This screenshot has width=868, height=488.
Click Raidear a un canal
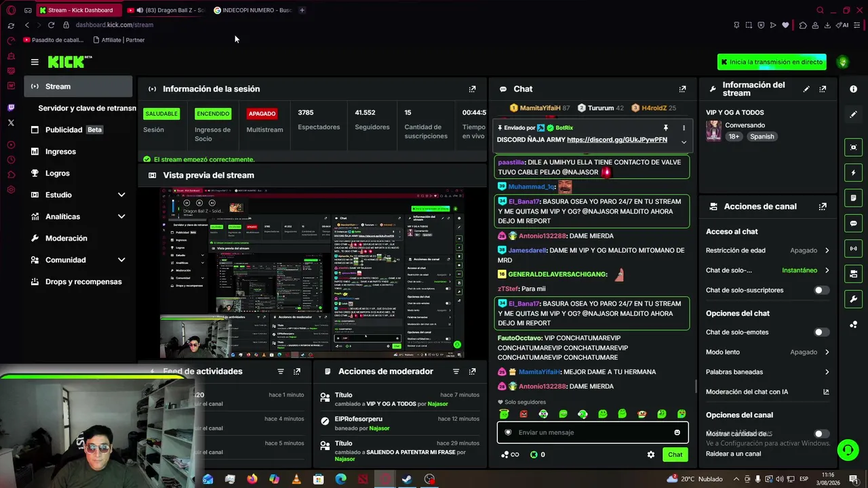(733, 454)
